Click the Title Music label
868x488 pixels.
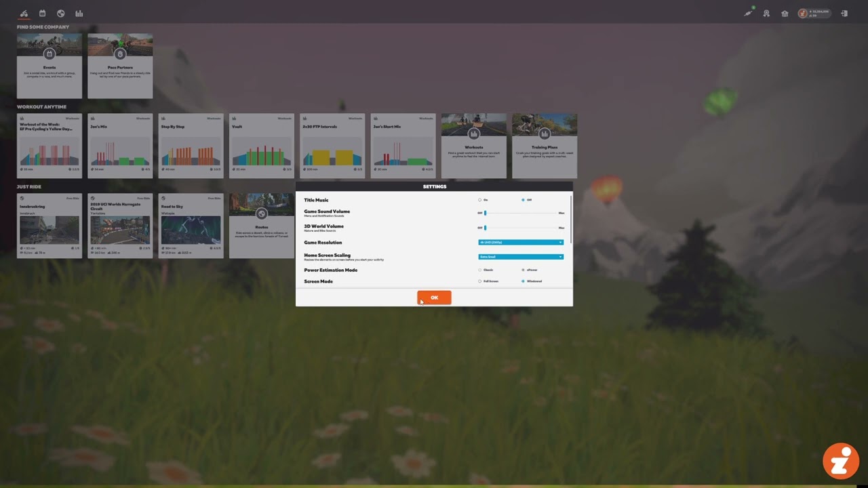tap(316, 200)
